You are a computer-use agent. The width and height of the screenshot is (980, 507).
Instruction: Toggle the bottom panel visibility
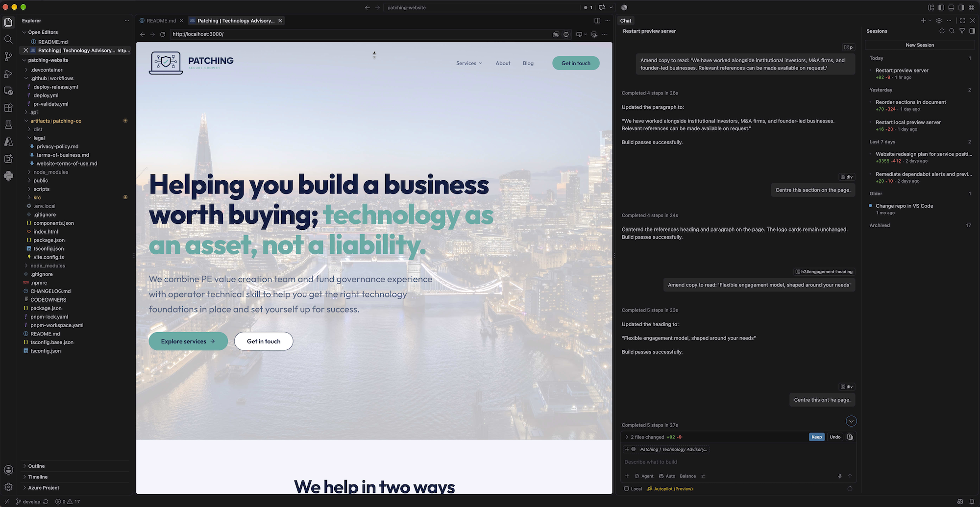click(x=951, y=7)
